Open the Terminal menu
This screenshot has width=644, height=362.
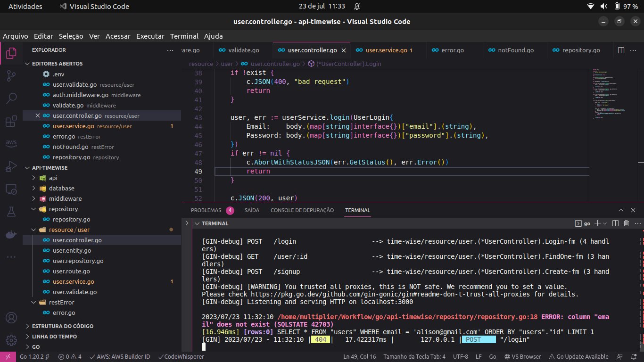184,36
